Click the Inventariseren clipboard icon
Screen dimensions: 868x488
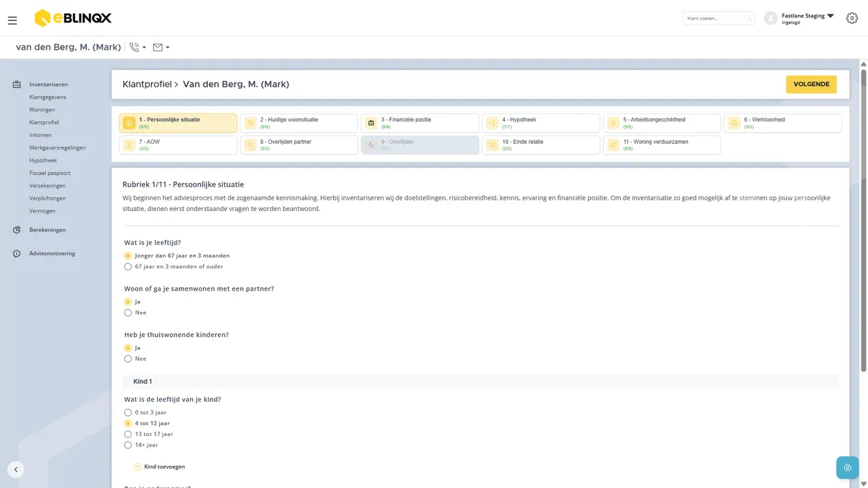coord(17,85)
